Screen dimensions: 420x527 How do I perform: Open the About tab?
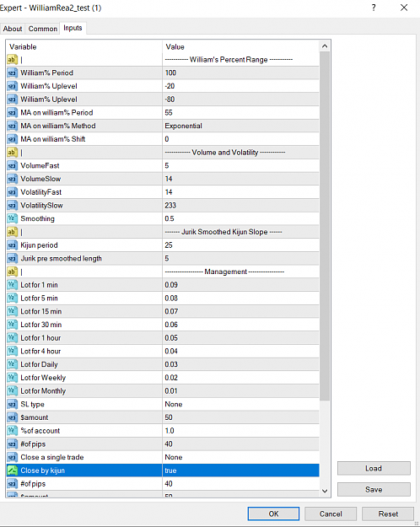[13, 29]
